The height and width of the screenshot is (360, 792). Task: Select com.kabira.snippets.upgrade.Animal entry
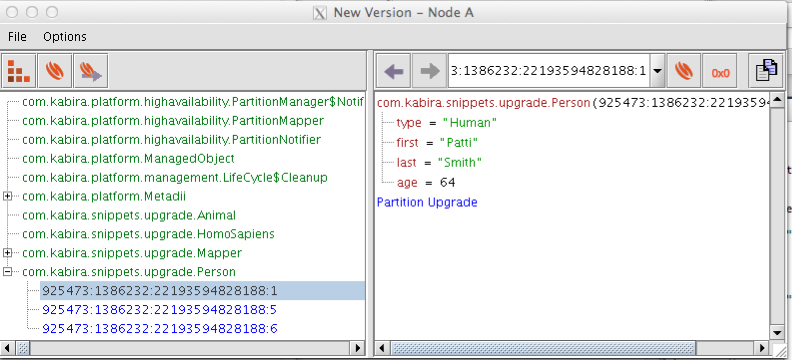129,216
